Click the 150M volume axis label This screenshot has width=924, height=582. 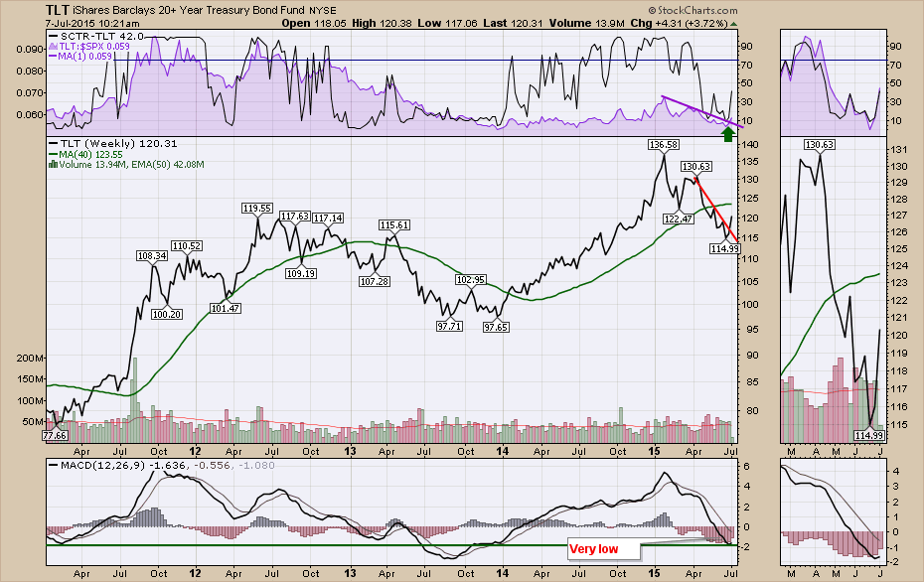click(x=30, y=378)
